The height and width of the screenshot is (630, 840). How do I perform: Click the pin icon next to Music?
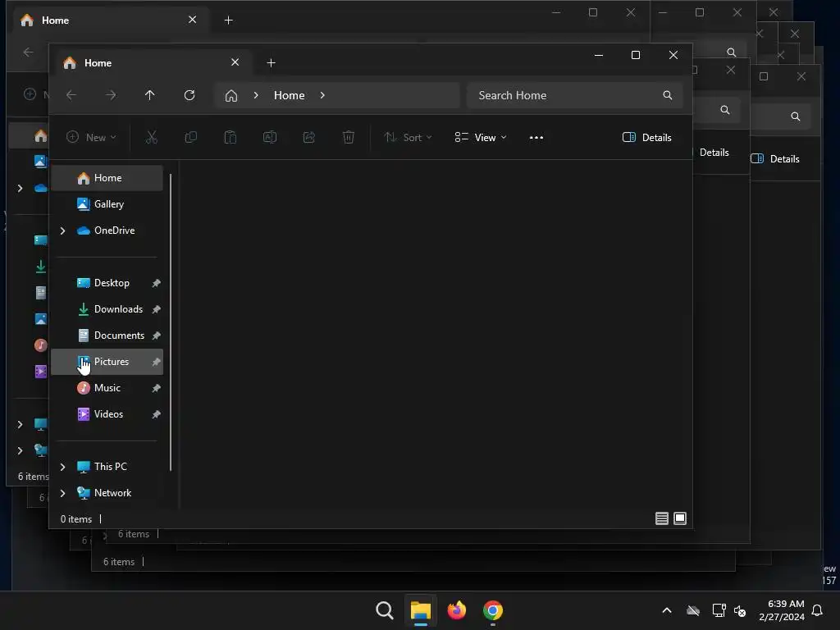[156, 388]
